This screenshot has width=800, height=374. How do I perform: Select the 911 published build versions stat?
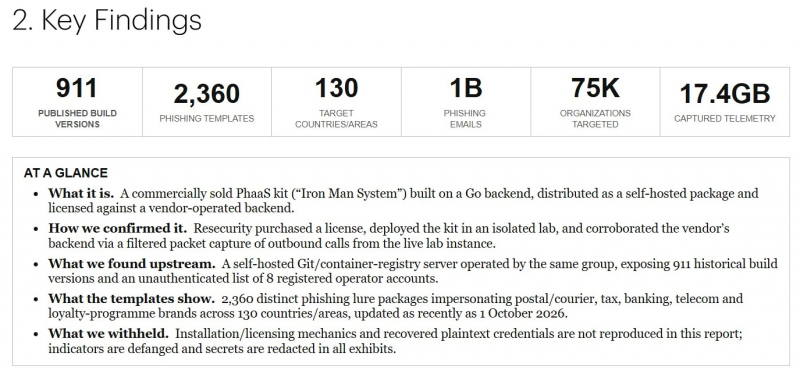coord(78,102)
